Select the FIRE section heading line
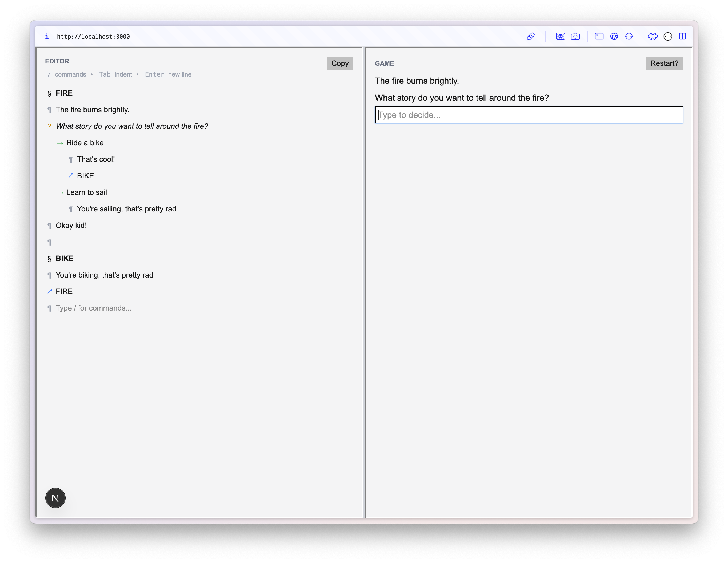The width and height of the screenshot is (728, 563). pos(64,93)
